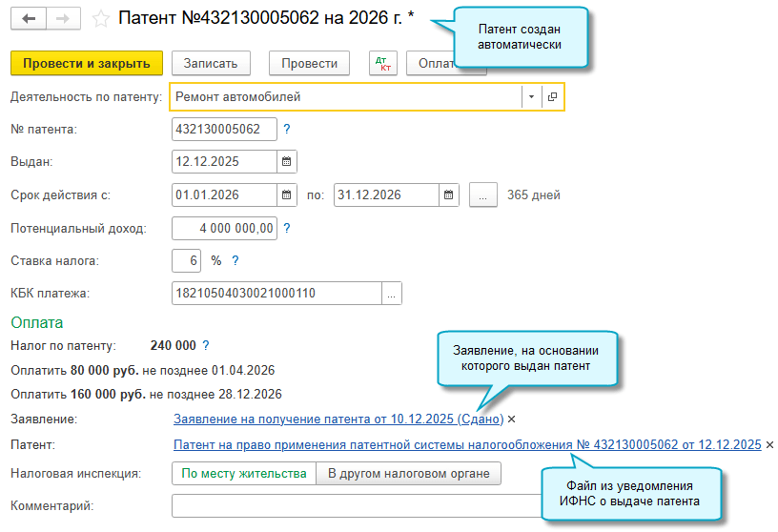Expand the Деятельность по патенту dropdown
This screenshot has width=778, height=532.
point(530,96)
